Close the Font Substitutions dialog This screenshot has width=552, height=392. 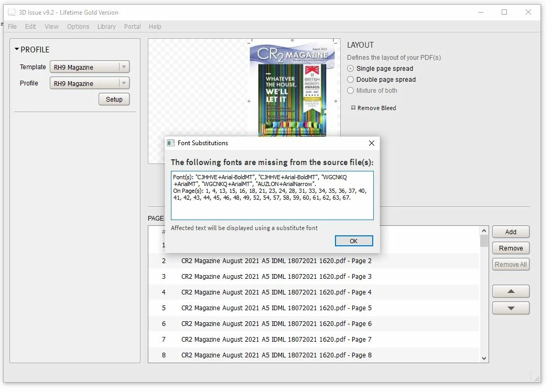click(371, 143)
